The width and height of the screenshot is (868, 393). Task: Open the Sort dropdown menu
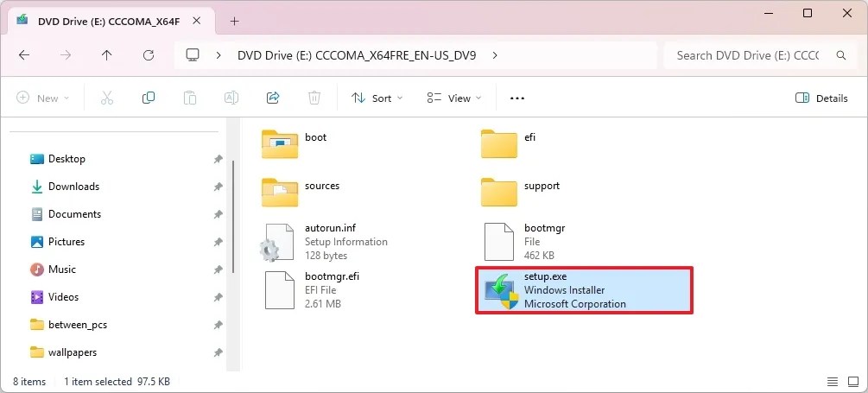tap(377, 98)
